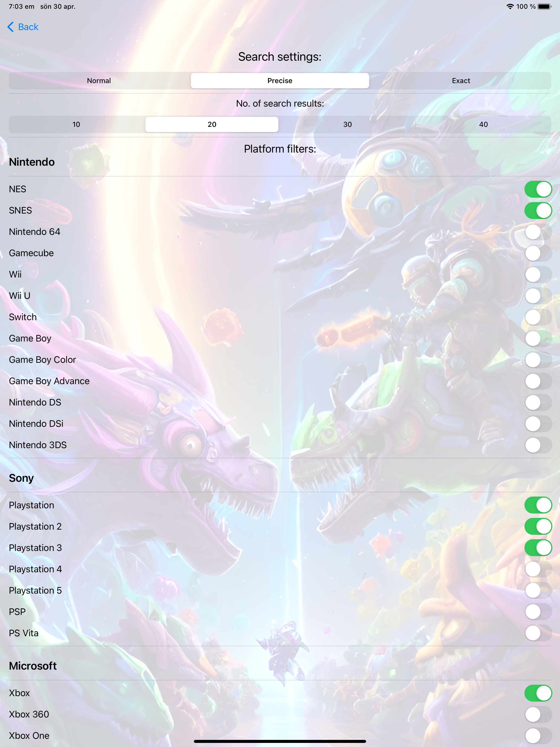Screen dimensions: 560x747
Task: Check the Wi-Fi status icon
Action: [x=510, y=6]
